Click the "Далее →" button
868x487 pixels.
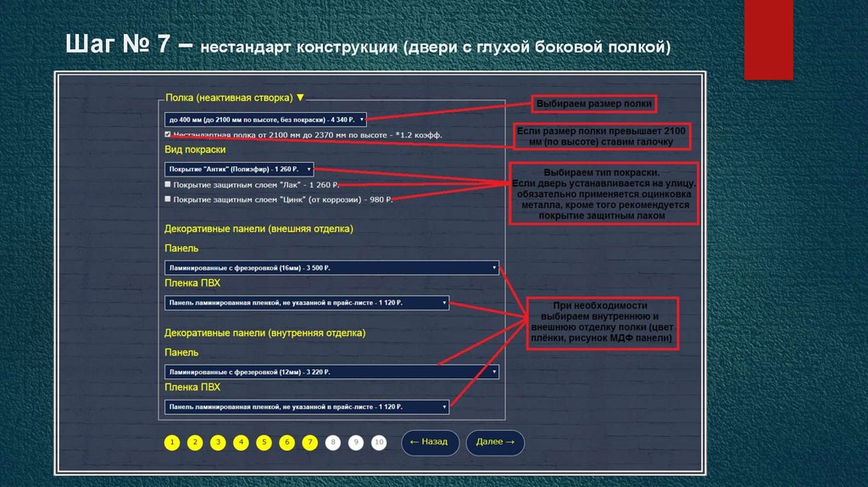coord(495,443)
